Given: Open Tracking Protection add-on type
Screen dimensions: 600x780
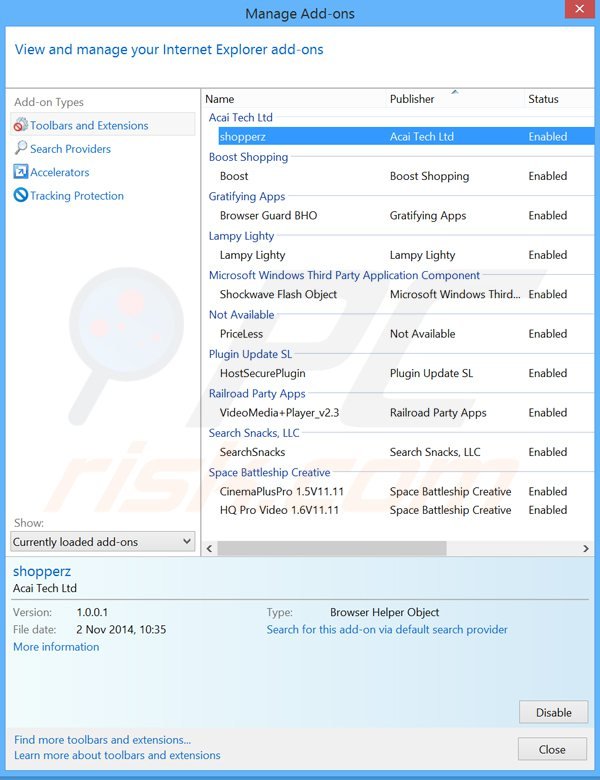Looking at the screenshot, I should 77,195.
